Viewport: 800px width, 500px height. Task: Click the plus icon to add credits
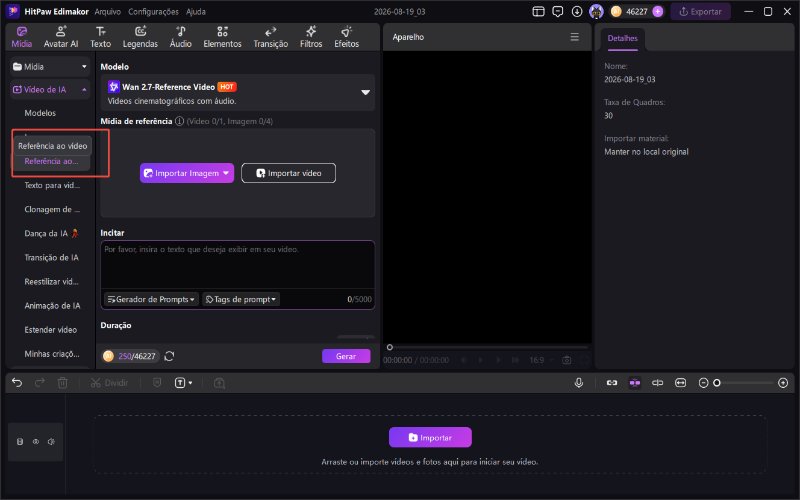click(x=658, y=11)
